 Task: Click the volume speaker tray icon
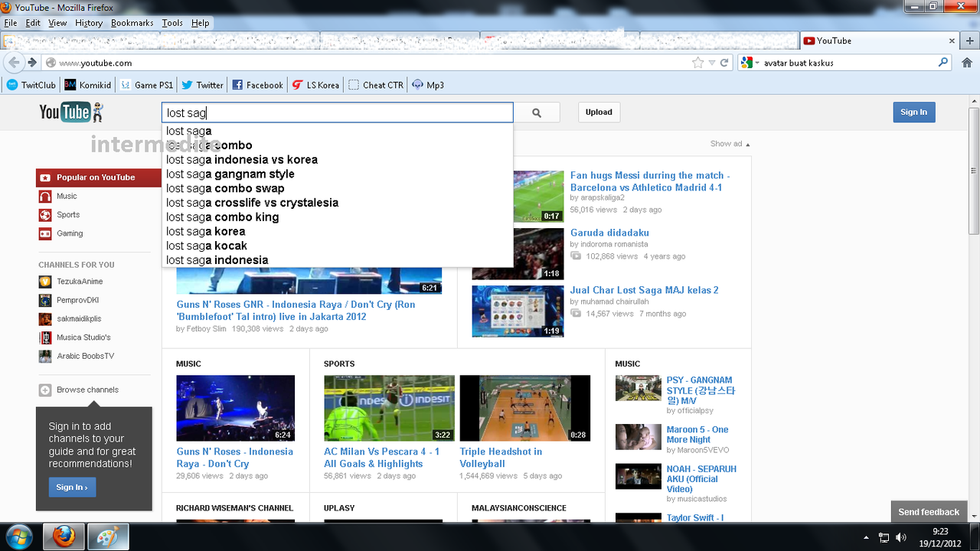901,537
